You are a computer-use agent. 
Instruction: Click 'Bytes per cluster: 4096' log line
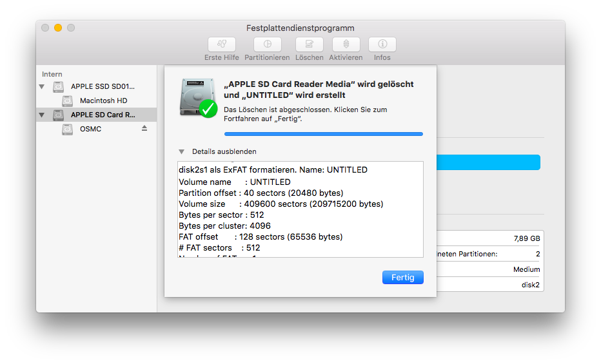(224, 226)
